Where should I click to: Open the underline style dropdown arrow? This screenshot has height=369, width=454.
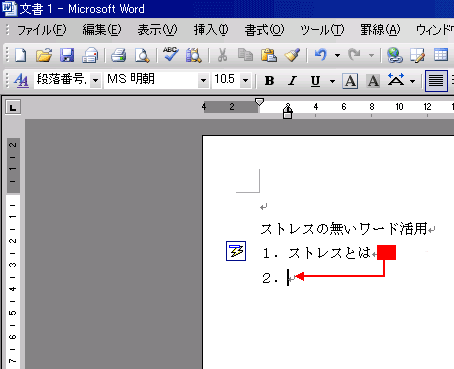[332, 81]
